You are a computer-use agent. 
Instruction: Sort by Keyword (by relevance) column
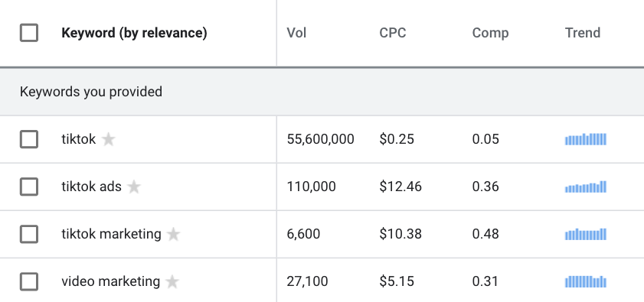(134, 33)
